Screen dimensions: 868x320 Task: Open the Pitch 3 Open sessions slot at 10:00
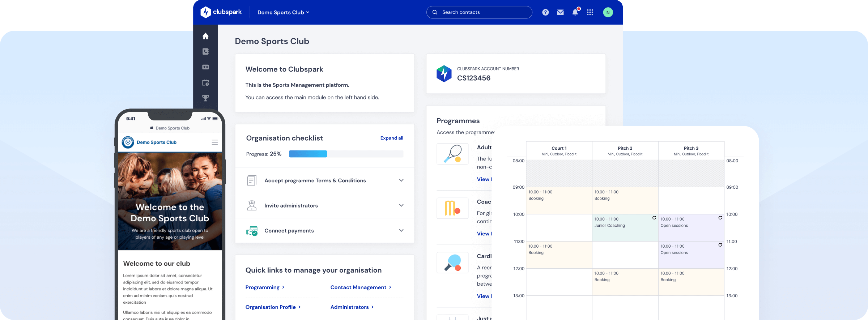point(691,228)
